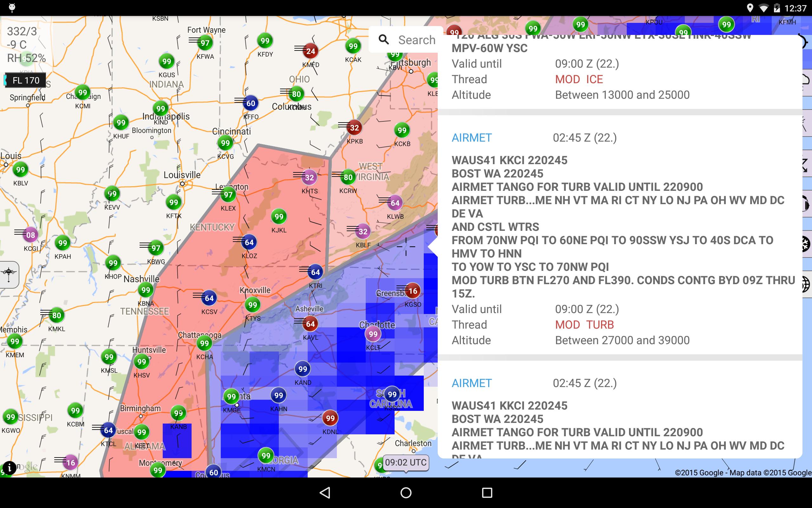
Task: Open the red KAVL station marker
Action: pyautogui.click(x=311, y=324)
